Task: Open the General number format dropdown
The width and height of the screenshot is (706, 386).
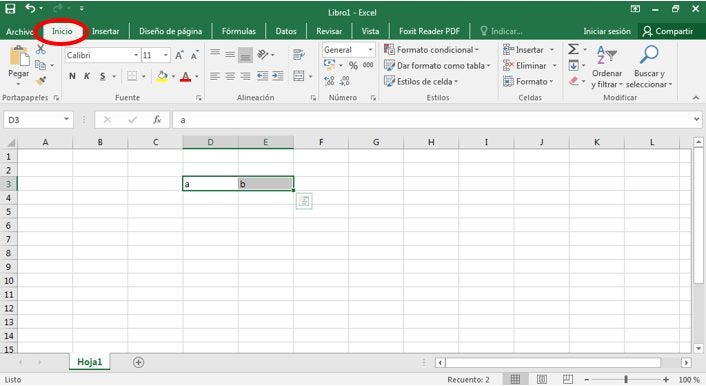Action: (371, 50)
